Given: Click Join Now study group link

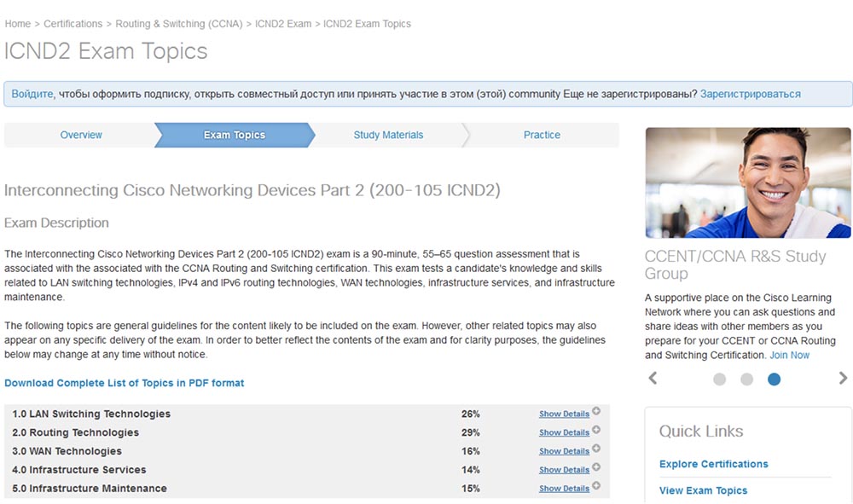Looking at the screenshot, I should 789,355.
